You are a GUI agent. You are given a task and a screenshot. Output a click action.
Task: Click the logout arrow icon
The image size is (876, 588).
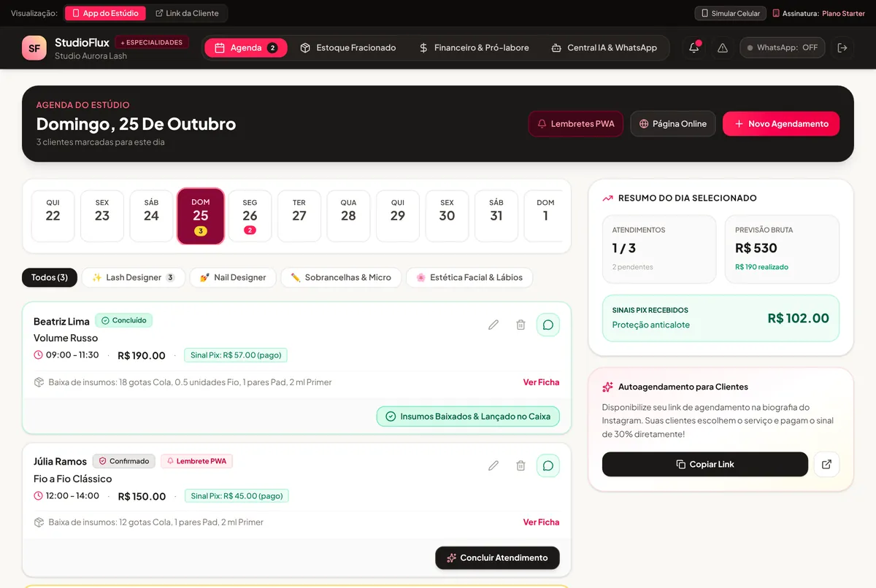(842, 47)
